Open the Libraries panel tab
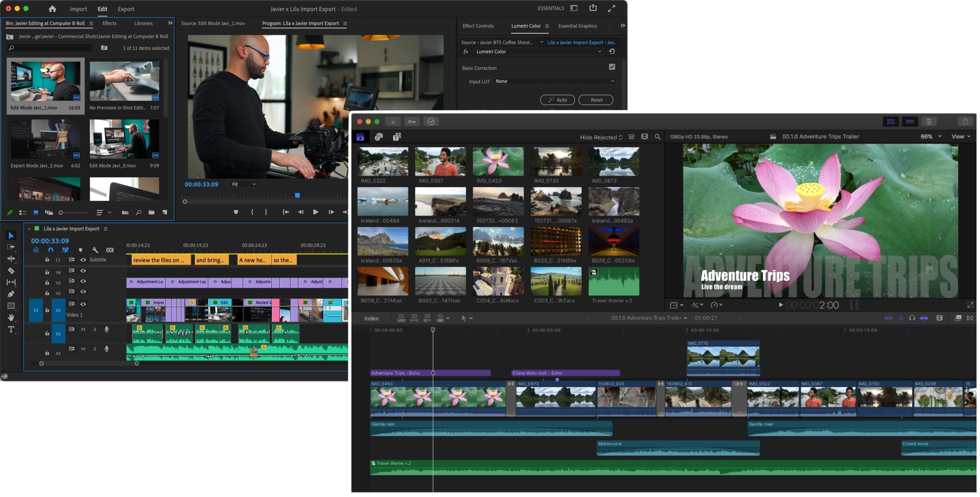The width and height of the screenshot is (980, 497). (x=143, y=23)
